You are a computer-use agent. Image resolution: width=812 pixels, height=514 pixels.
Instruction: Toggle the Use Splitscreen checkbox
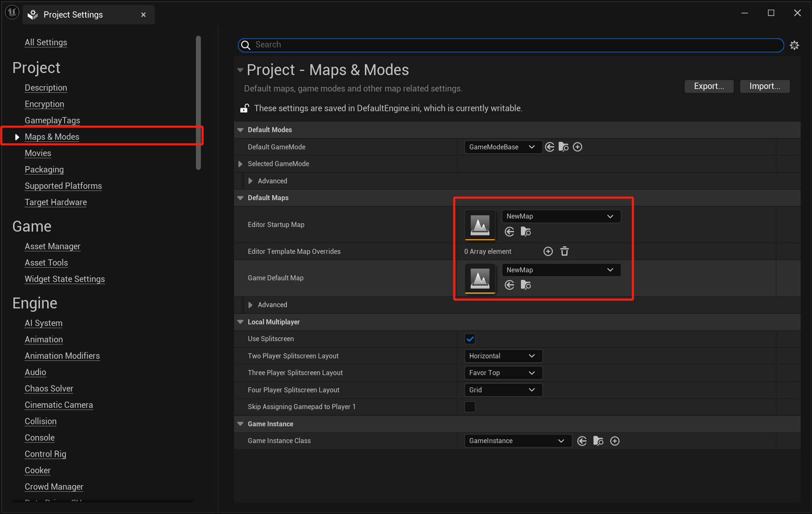tap(470, 339)
